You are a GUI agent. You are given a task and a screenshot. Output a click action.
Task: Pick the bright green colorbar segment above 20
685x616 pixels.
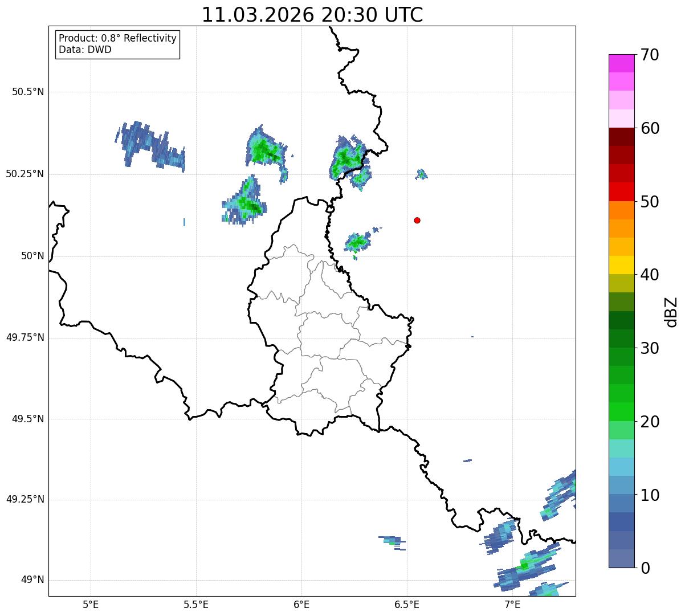622,411
